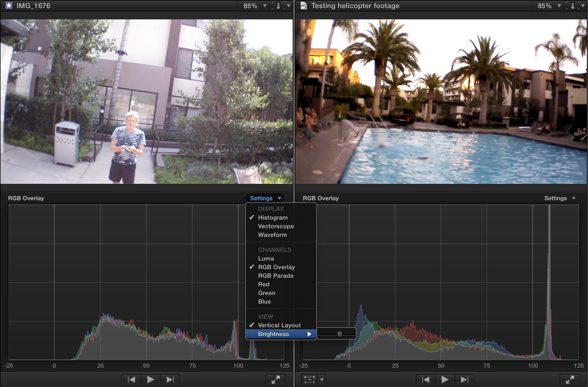Image resolution: width=588 pixels, height=387 pixels.
Task: Click the transform tool icon in right viewer
Action: click(x=309, y=380)
